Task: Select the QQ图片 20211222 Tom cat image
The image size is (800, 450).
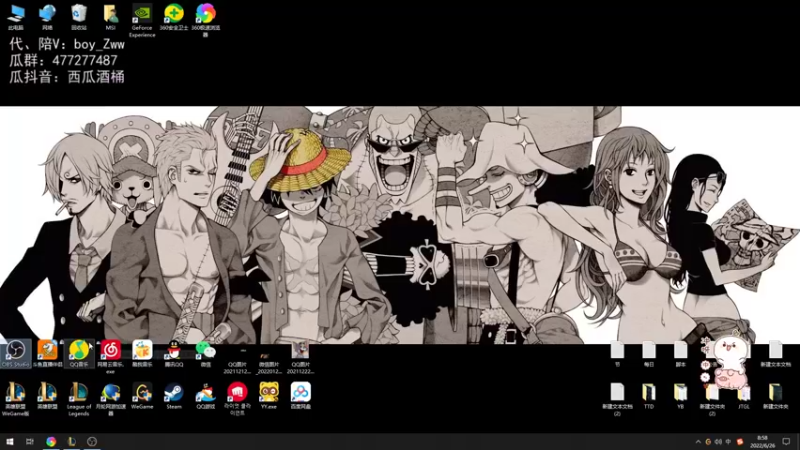Action: point(301,357)
